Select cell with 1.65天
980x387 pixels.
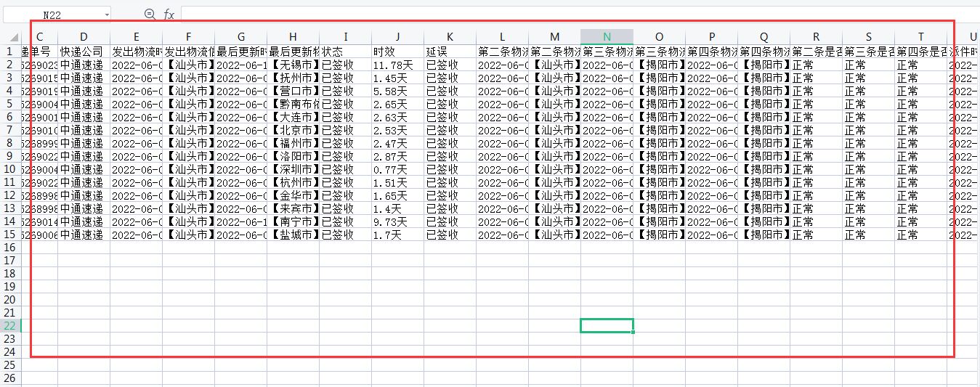pyautogui.click(x=398, y=195)
